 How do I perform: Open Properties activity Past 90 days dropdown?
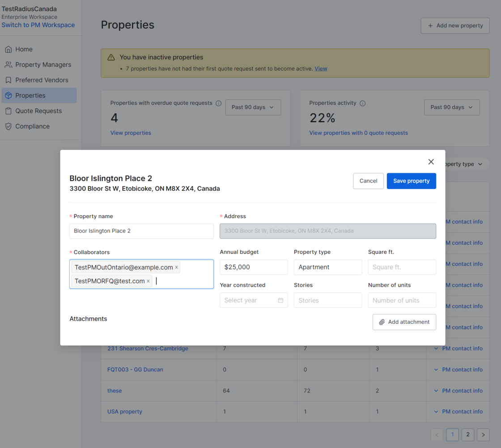[451, 107]
